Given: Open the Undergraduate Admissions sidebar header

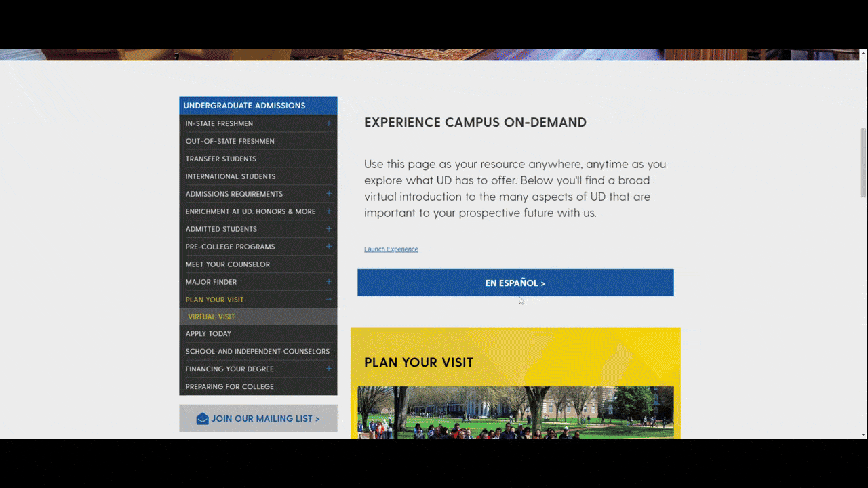Looking at the screenshot, I should pyautogui.click(x=258, y=106).
